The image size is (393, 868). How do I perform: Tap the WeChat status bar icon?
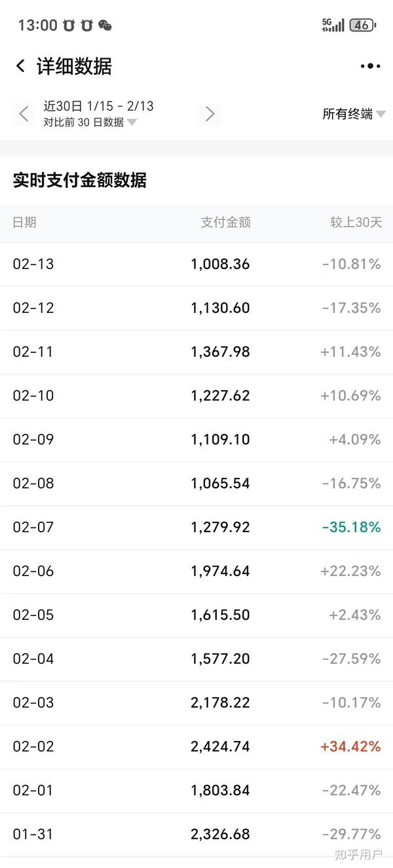(x=105, y=26)
